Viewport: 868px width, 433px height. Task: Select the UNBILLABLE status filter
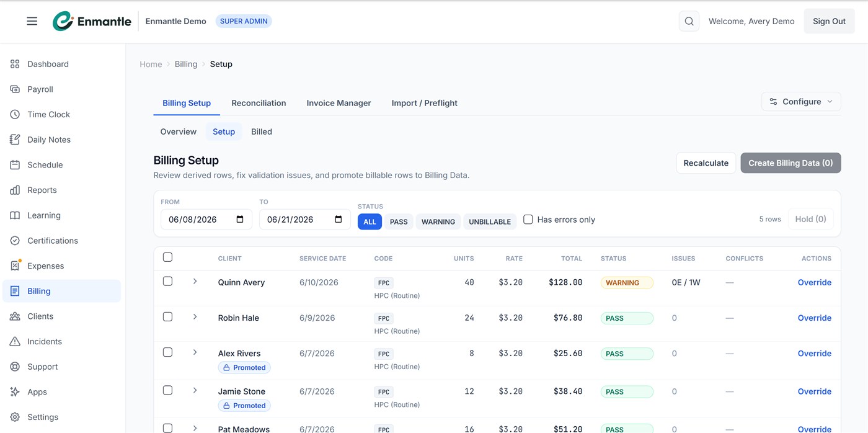[490, 221]
